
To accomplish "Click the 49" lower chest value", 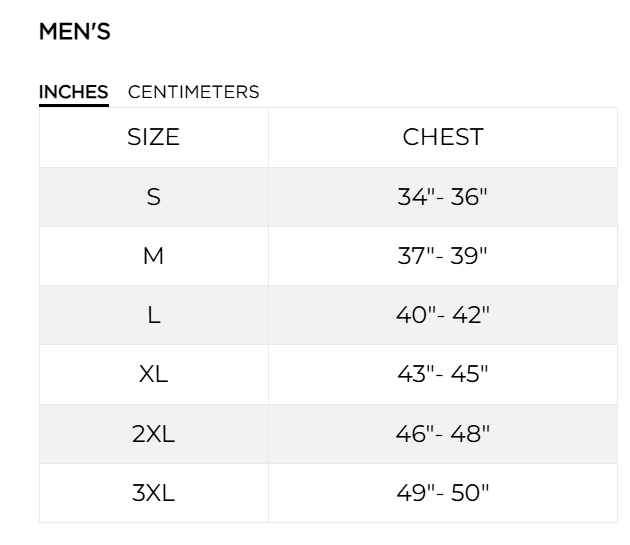I will (x=415, y=493).
